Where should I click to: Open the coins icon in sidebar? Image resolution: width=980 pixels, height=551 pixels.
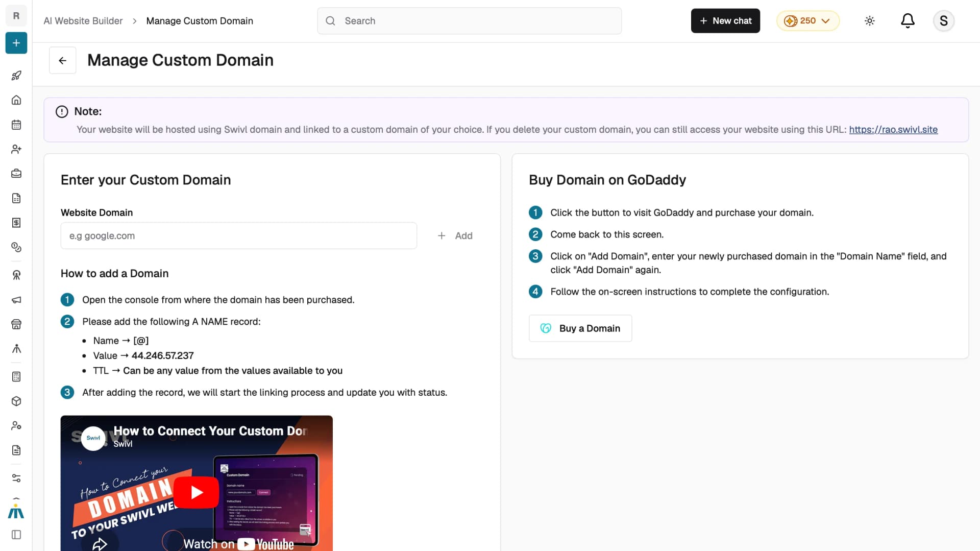pyautogui.click(x=16, y=247)
